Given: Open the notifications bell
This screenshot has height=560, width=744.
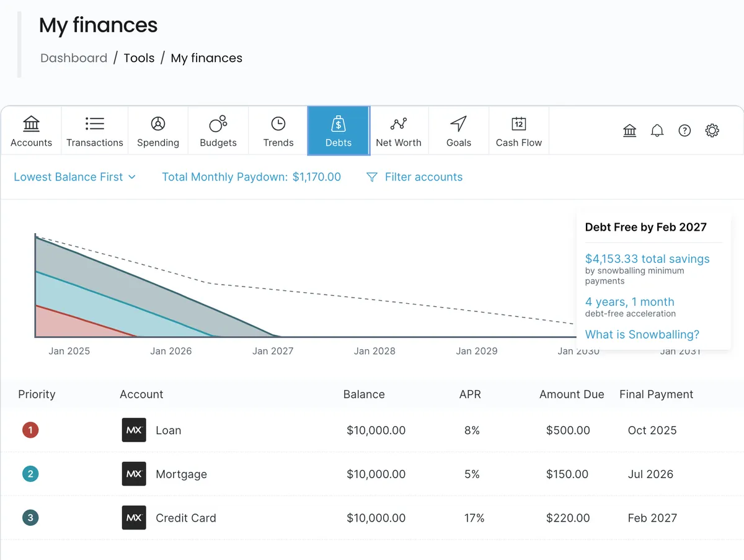Looking at the screenshot, I should [x=657, y=130].
